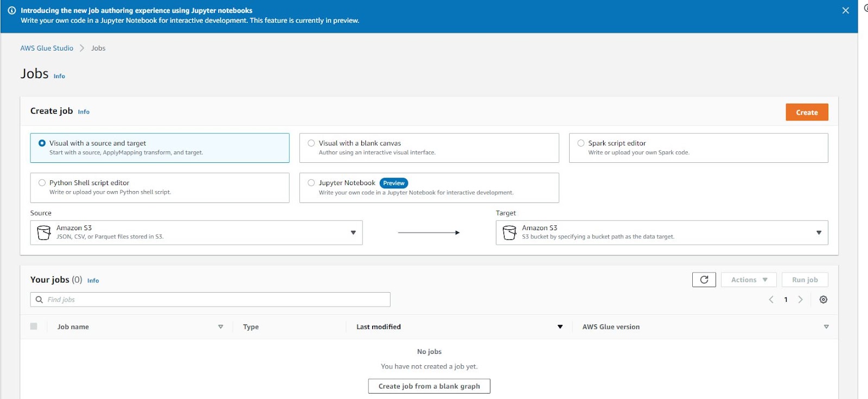This screenshot has height=399, width=868.
Task: Click the Source label above the dropdown
Action: click(41, 213)
